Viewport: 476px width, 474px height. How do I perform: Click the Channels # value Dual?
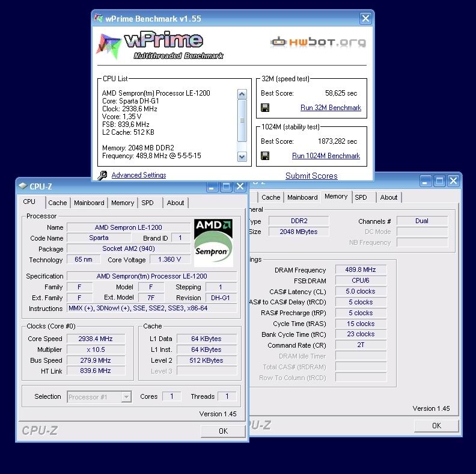422,221
